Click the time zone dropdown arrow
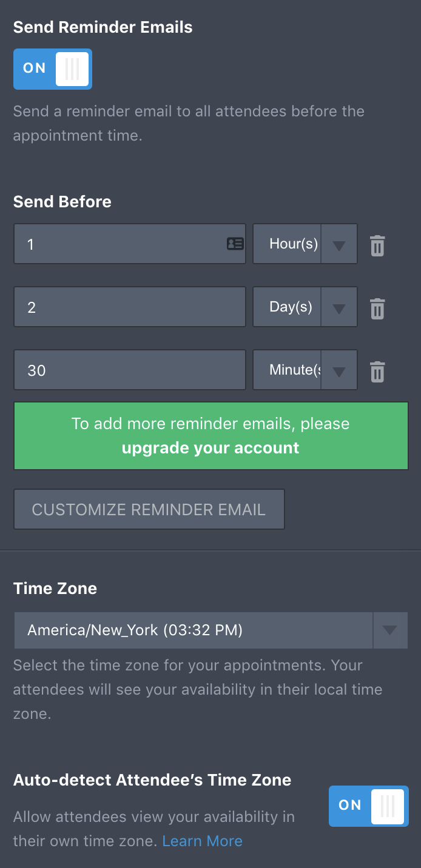Viewport: 421px width, 868px height. point(390,630)
